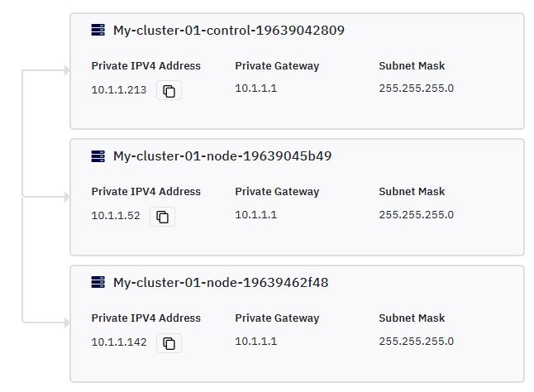Open the My-cluster-01-control-19639042809 title

pos(229,31)
